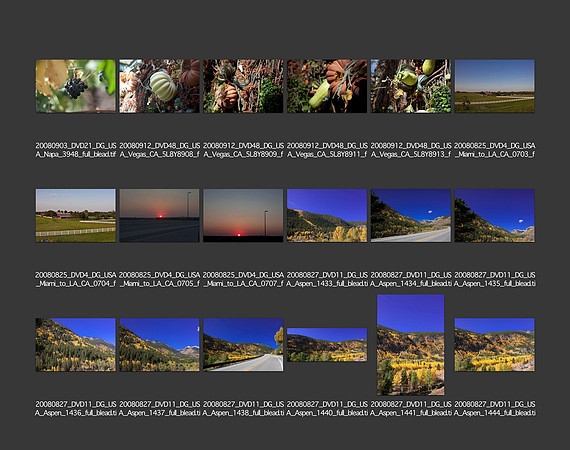570x450 pixels.
Task: Open the gourds thumbnail SL8Y8909
Action: pyautogui.click(x=243, y=86)
